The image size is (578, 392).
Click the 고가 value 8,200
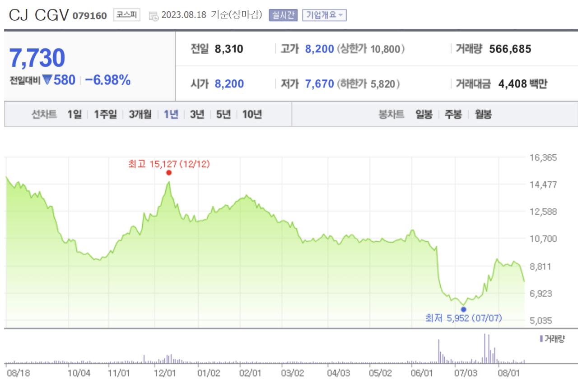coord(320,49)
